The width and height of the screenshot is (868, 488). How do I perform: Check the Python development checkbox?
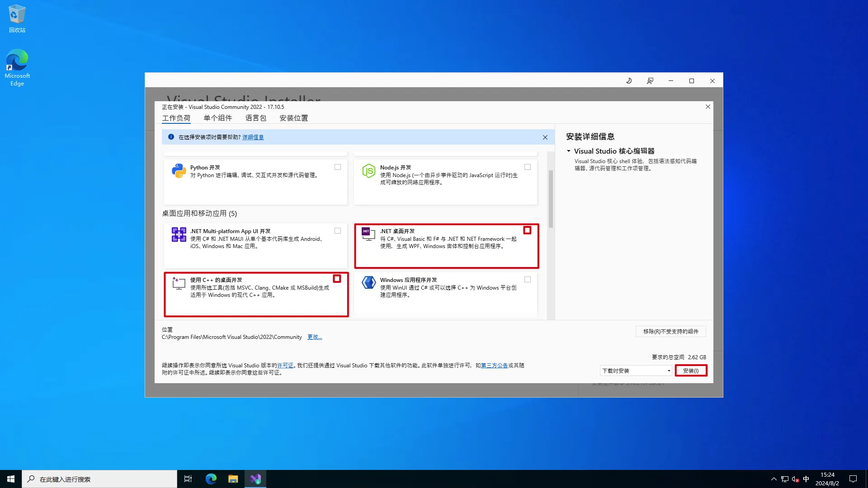[338, 167]
